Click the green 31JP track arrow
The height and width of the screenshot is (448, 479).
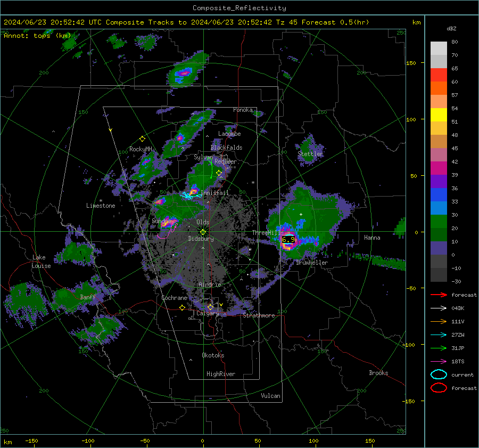coord(439,348)
